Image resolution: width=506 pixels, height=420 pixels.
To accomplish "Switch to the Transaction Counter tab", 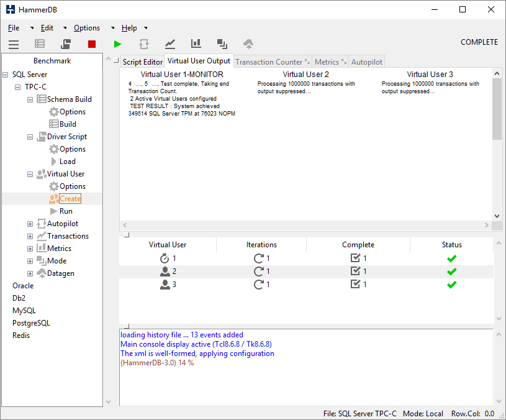I will 273,62.
